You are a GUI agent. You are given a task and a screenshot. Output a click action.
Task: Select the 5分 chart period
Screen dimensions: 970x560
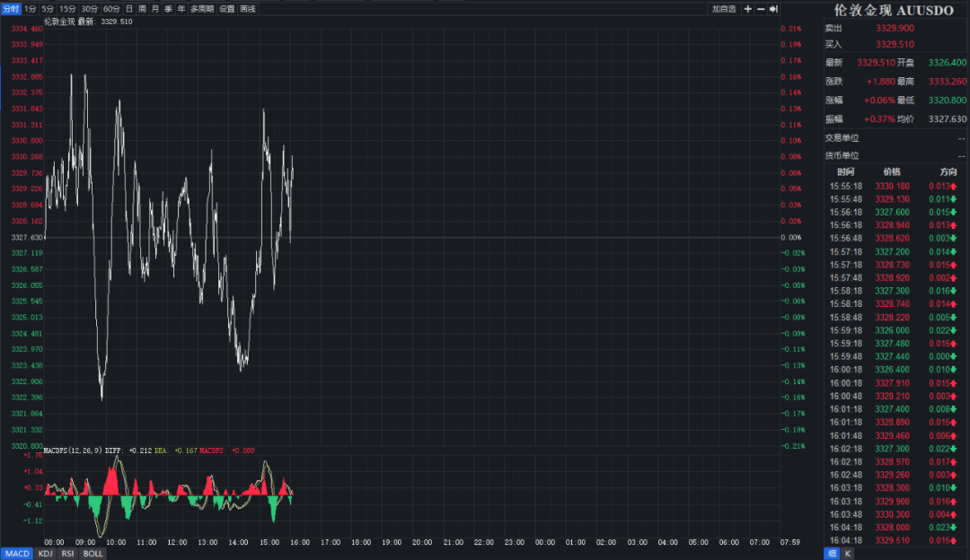coord(48,9)
